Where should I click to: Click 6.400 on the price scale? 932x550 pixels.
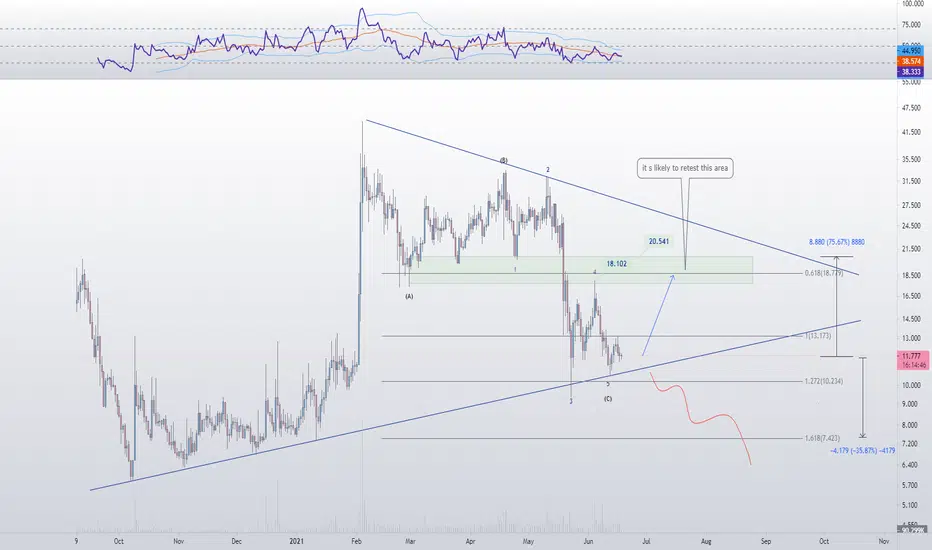point(911,465)
